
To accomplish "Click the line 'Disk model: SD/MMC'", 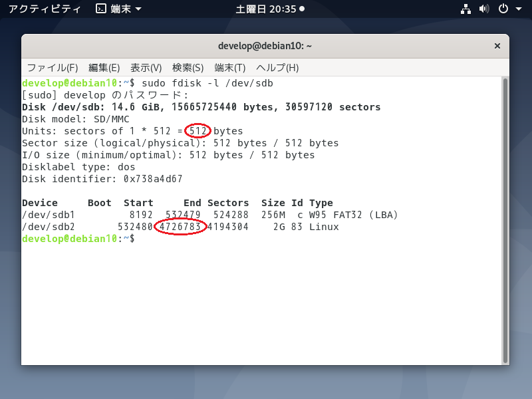I will pyautogui.click(x=76, y=119).
